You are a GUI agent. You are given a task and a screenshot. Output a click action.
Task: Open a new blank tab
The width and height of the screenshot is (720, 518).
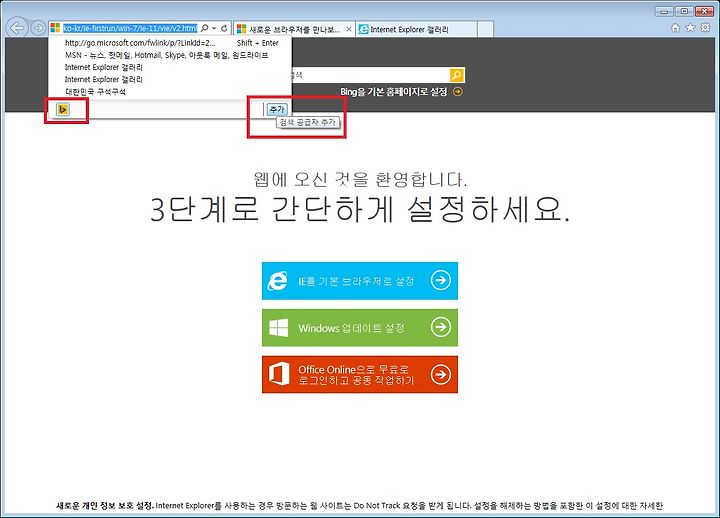[485, 29]
